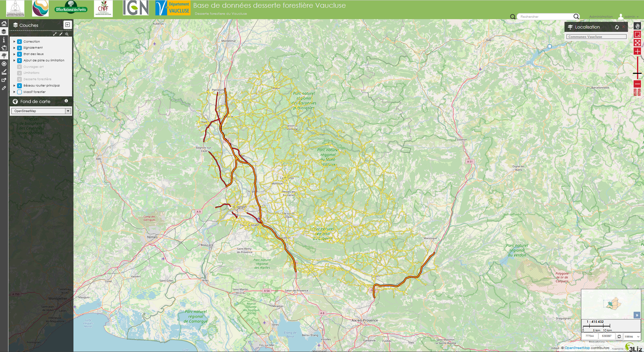Show base map info icon next to Fond de carte
Image resolution: width=644 pixels, height=352 pixels.
(66, 101)
